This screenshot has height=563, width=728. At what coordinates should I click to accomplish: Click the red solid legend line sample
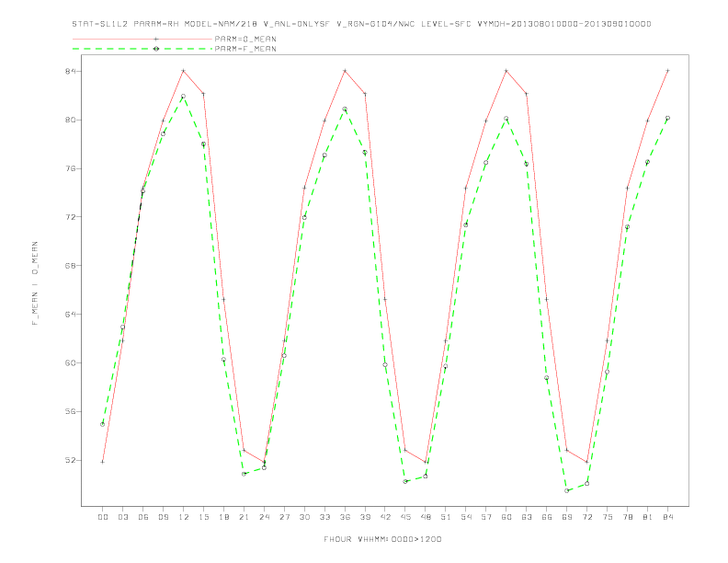[x=142, y=39]
